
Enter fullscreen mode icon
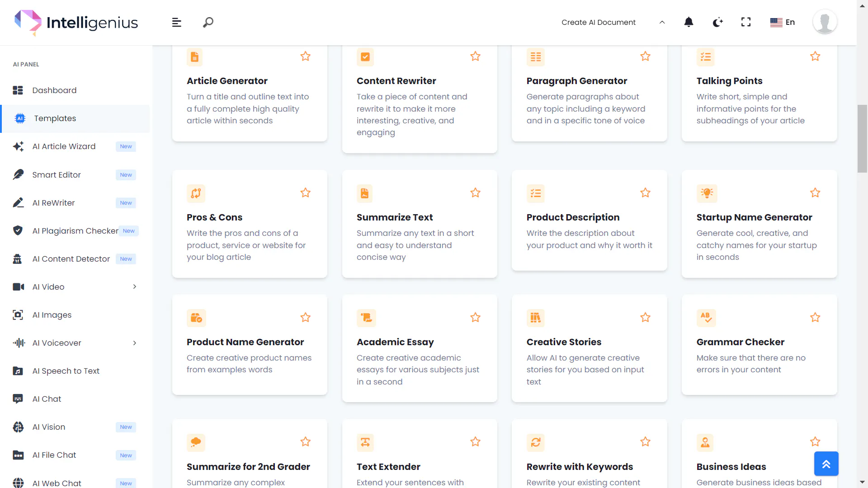[746, 22]
